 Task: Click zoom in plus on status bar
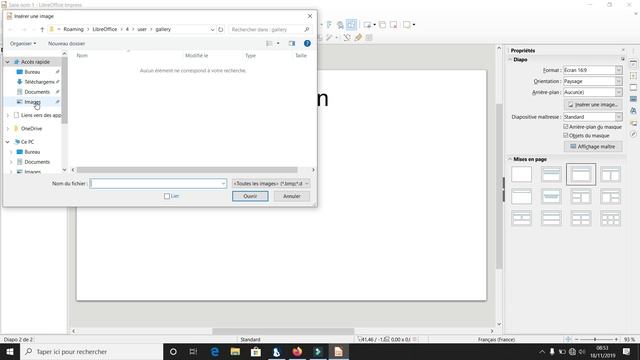pyautogui.click(x=616, y=340)
